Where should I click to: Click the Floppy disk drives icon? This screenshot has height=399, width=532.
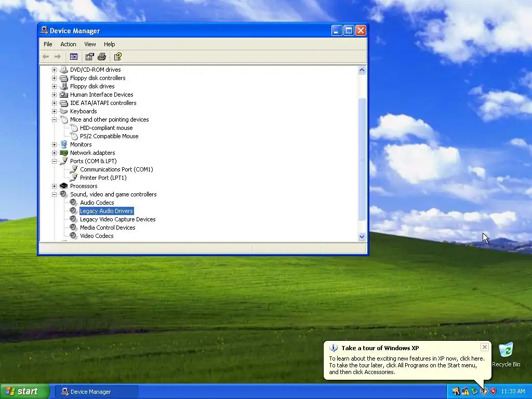64,86
